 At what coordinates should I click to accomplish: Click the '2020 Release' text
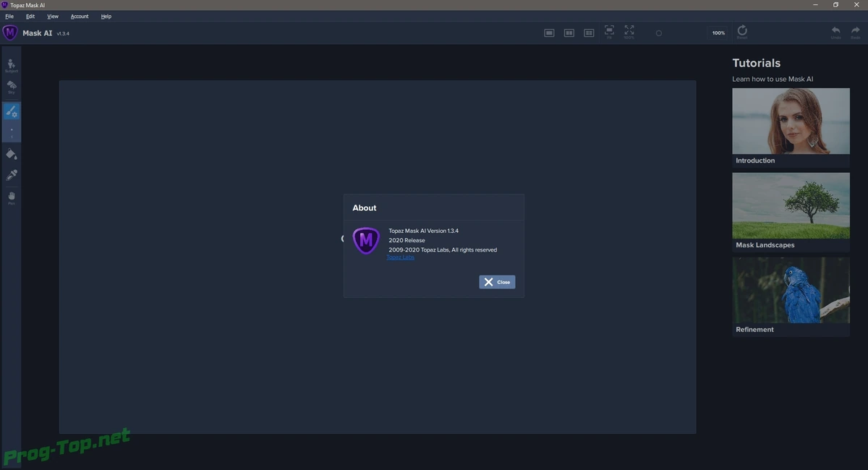tap(407, 240)
